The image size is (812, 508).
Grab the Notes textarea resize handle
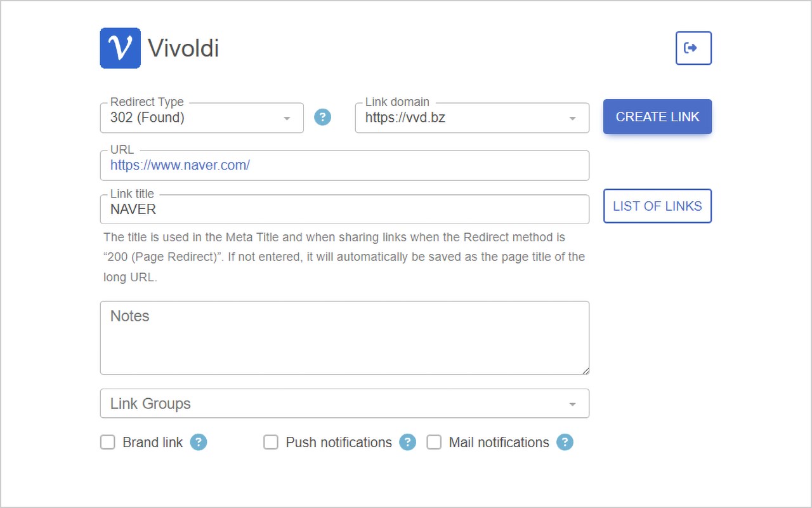[x=585, y=371]
